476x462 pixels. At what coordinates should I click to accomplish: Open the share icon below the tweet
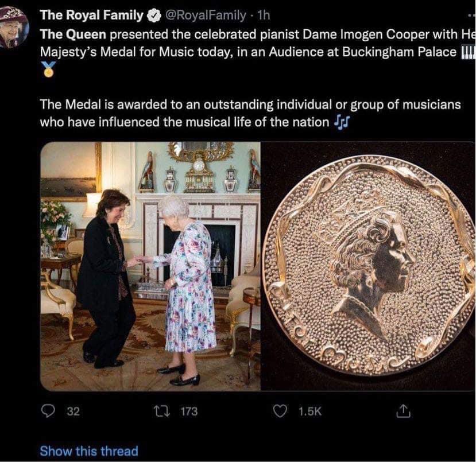click(x=403, y=411)
